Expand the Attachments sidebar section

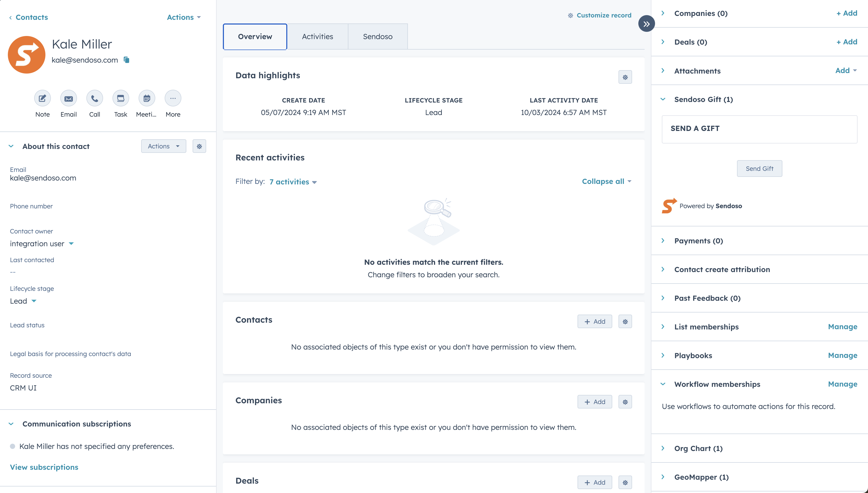click(663, 71)
